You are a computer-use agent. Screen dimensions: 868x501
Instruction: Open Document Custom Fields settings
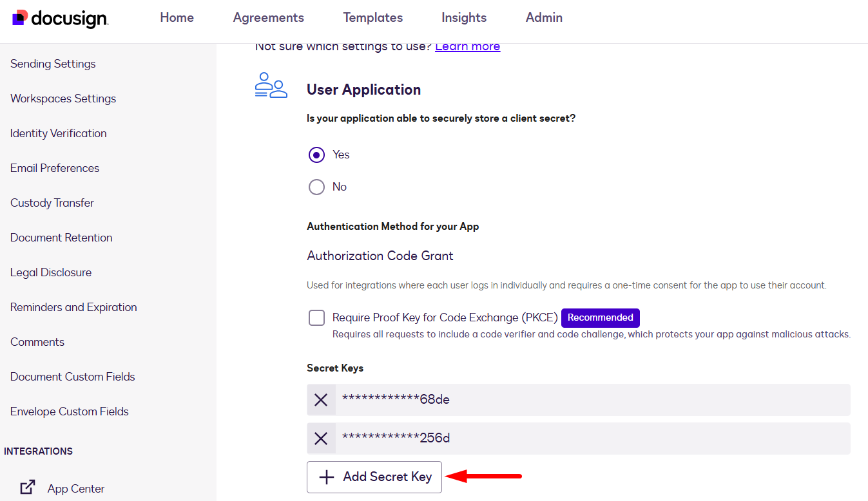(73, 377)
